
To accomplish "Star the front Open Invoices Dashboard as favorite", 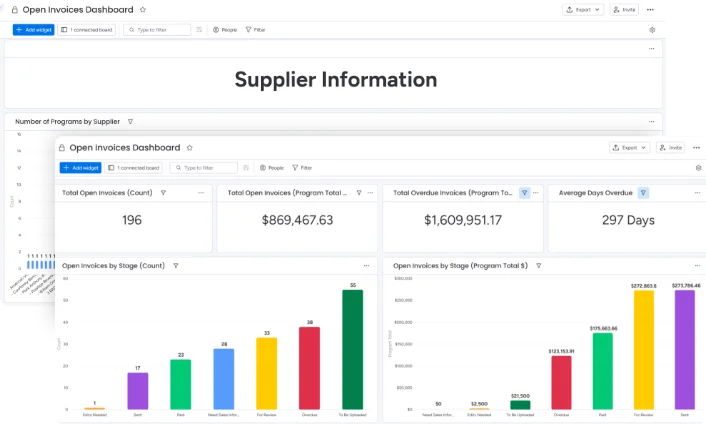I will 190,148.
